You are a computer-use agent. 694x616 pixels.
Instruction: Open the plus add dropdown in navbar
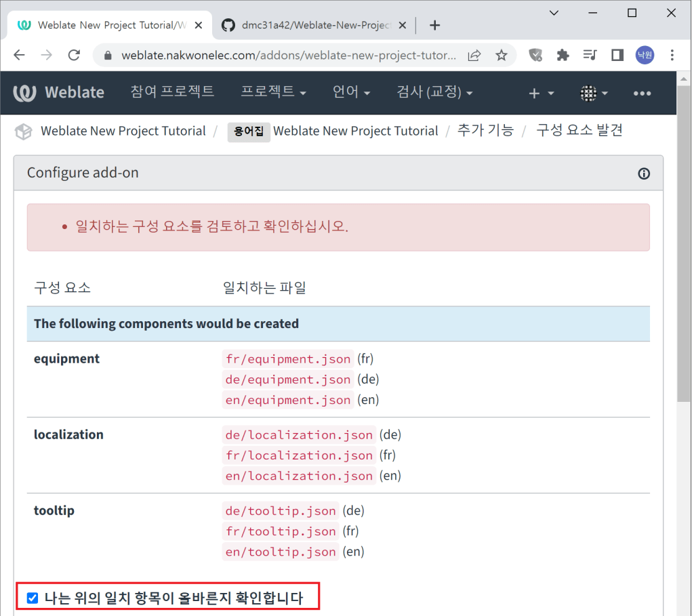coord(541,94)
